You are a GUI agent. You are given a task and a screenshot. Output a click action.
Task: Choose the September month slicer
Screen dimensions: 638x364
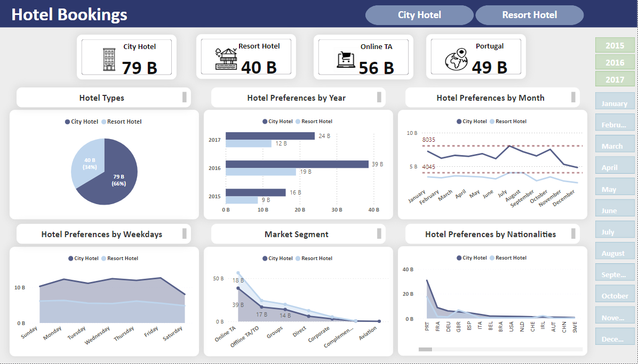615,272
